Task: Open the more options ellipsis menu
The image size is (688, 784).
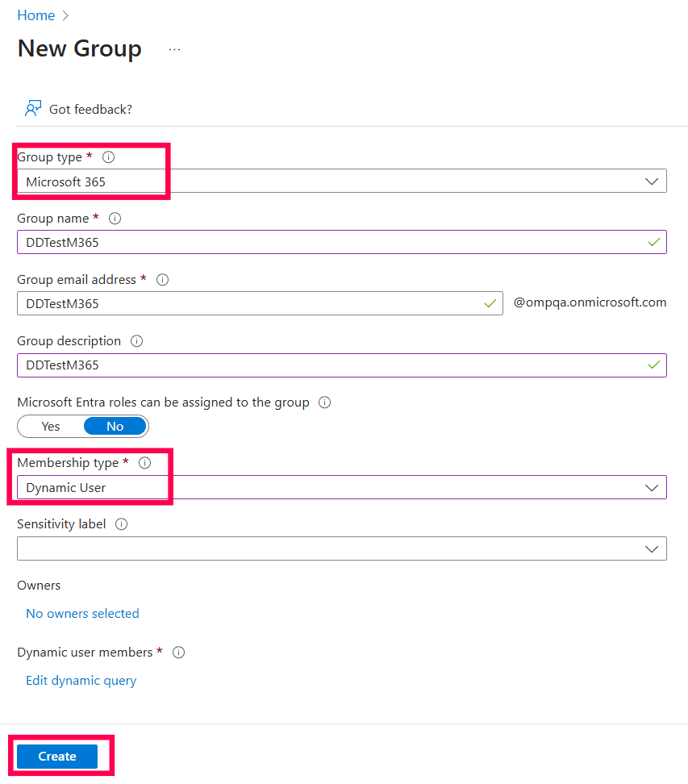Action: click(x=175, y=49)
